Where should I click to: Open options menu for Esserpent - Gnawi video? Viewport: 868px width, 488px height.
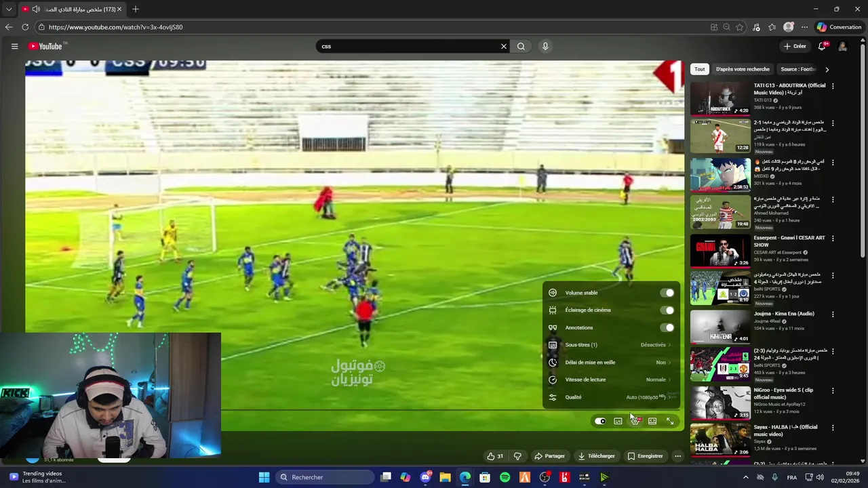pyautogui.click(x=833, y=239)
